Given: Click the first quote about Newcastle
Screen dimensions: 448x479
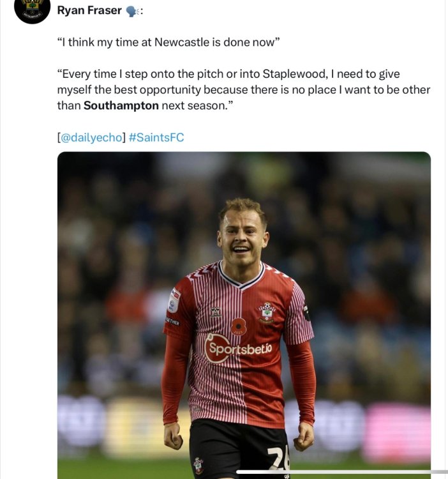Looking at the screenshot, I should (168, 43).
